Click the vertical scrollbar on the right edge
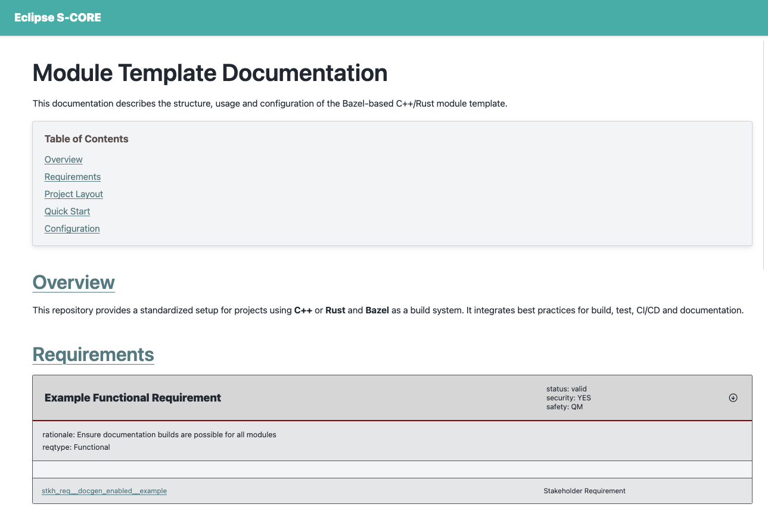Screen dimensions: 768x532 pos(764,155)
